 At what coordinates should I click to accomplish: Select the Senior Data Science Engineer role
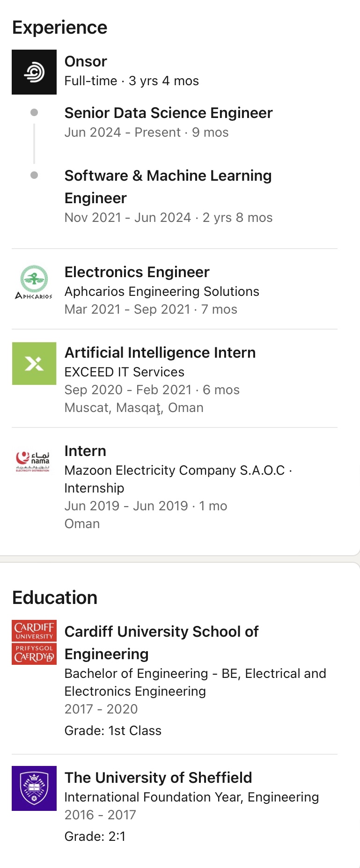[x=169, y=113]
